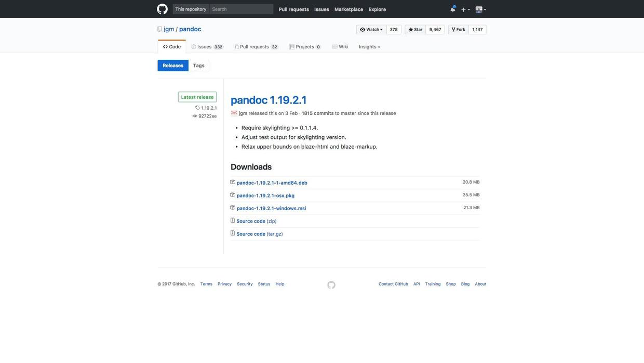Select the Releases subnav button
644x363 pixels.
(173, 66)
